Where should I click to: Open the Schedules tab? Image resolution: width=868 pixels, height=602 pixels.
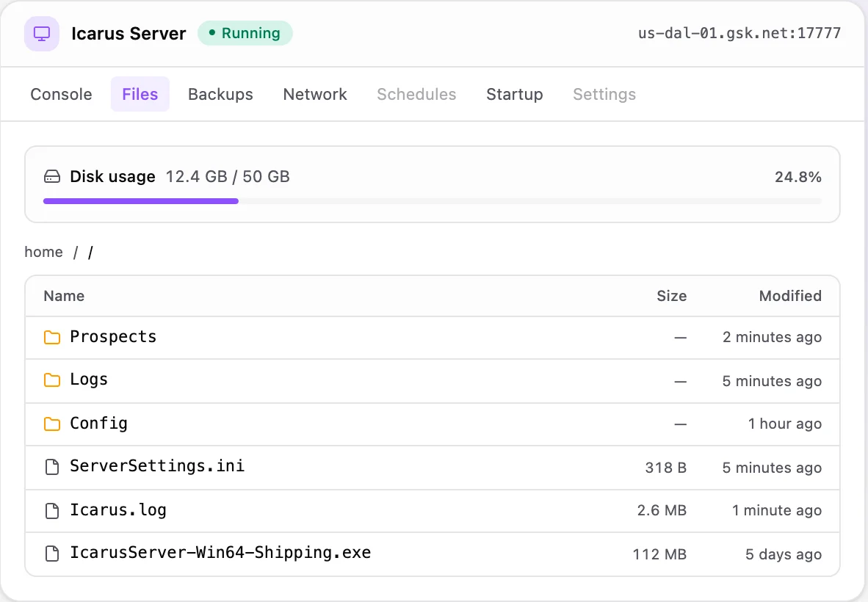(417, 94)
